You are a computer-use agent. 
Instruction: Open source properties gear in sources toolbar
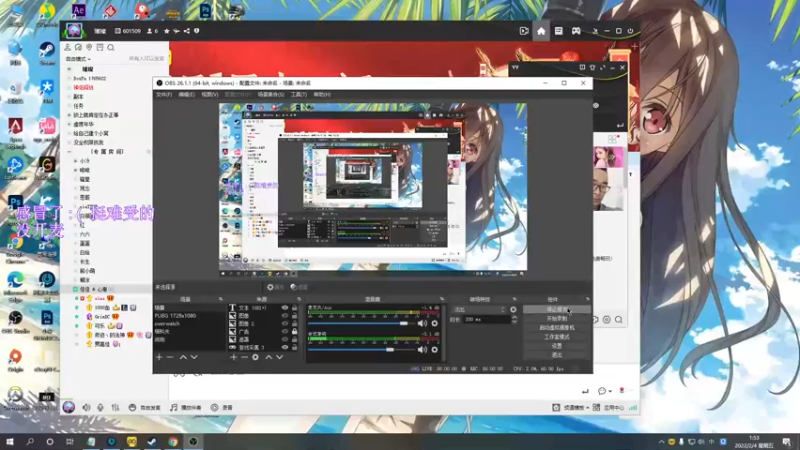click(x=256, y=357)
